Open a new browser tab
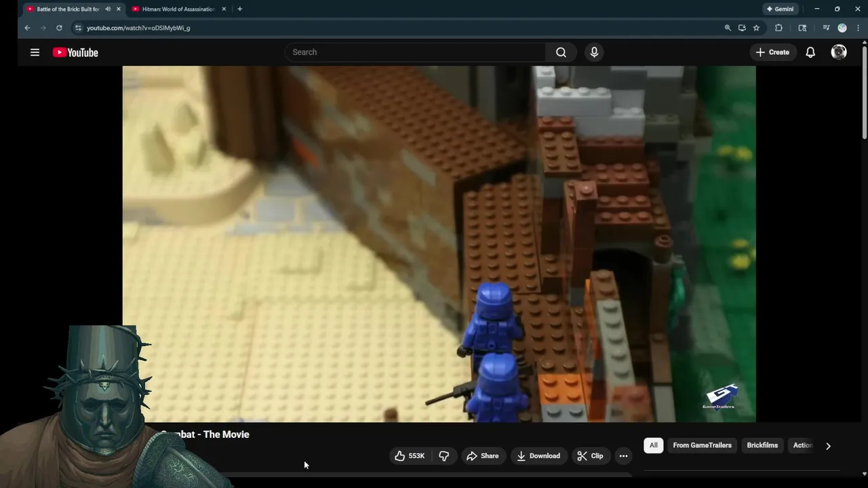 pos(239,9)
